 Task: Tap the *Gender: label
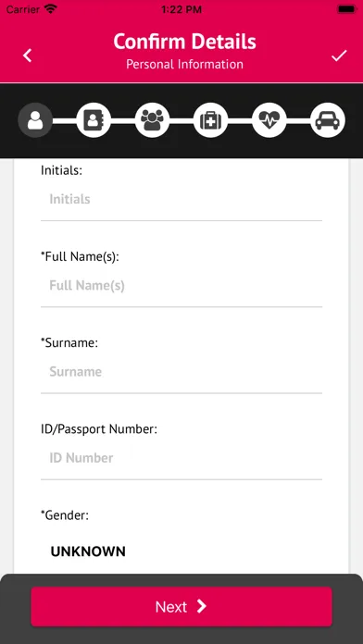click(65, 515)
